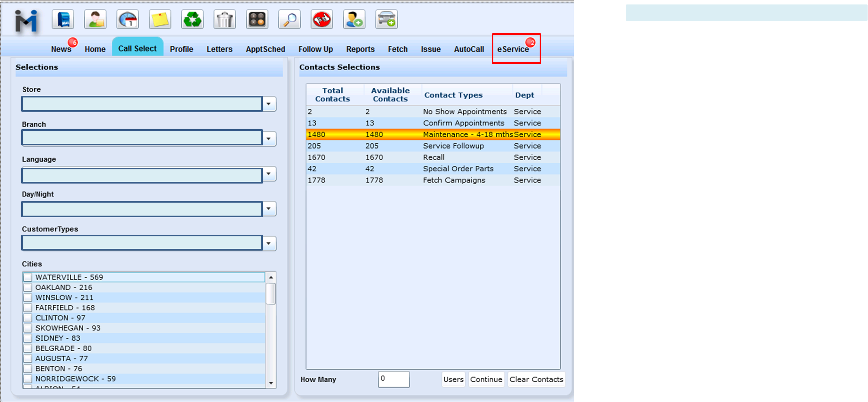Click the Cities list scrollbar thumb
The height and width of the screenshot is (402, 868).
(271, 294)
